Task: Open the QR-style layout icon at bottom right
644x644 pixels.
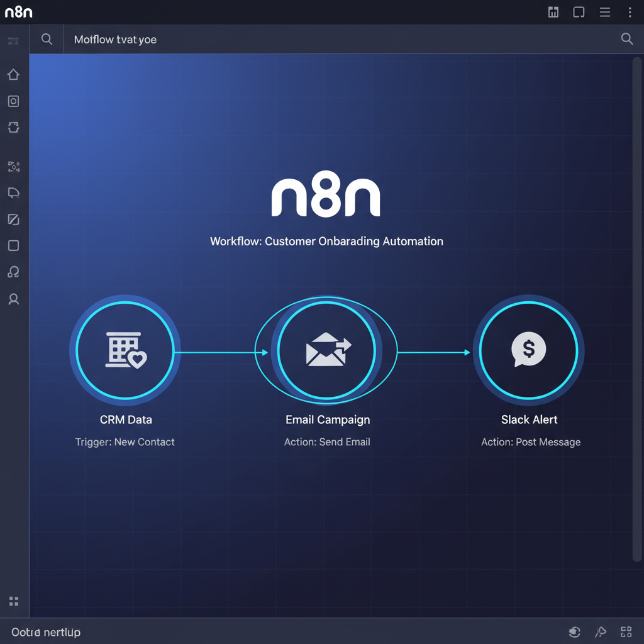Action: click(x=626, y=631)
